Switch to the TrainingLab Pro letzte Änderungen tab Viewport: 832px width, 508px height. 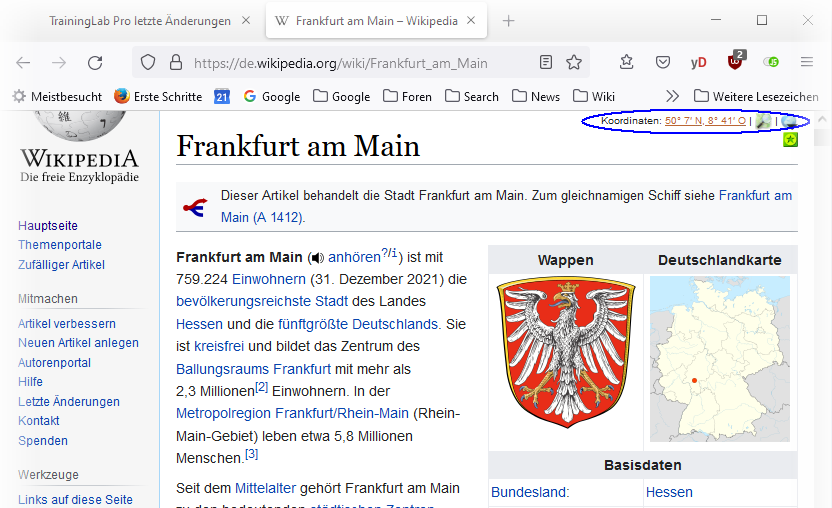[140, 21]
